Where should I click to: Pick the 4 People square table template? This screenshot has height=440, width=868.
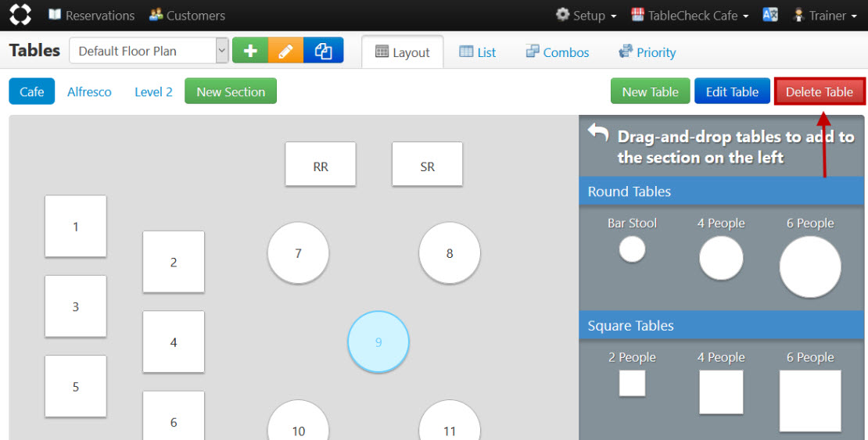click(721, 392)
